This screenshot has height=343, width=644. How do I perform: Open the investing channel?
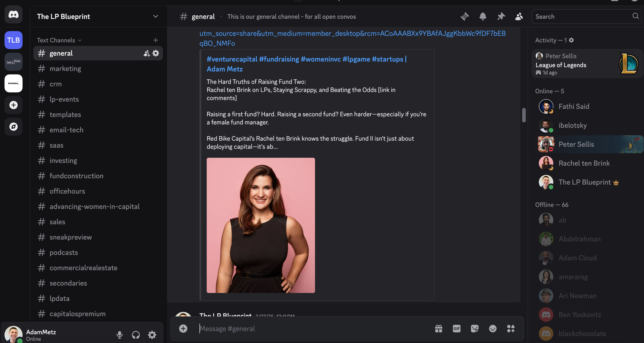tap(98, 160)
